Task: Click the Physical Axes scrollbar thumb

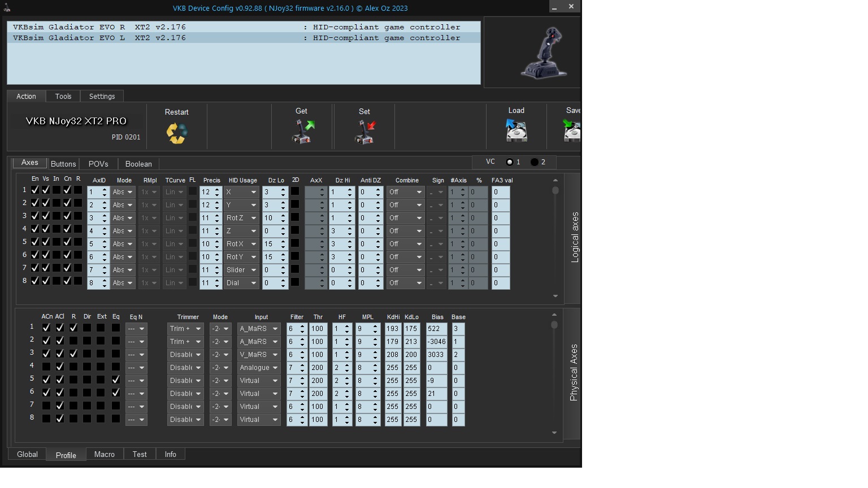Action: pyautogui.click(x=554, y=325)
